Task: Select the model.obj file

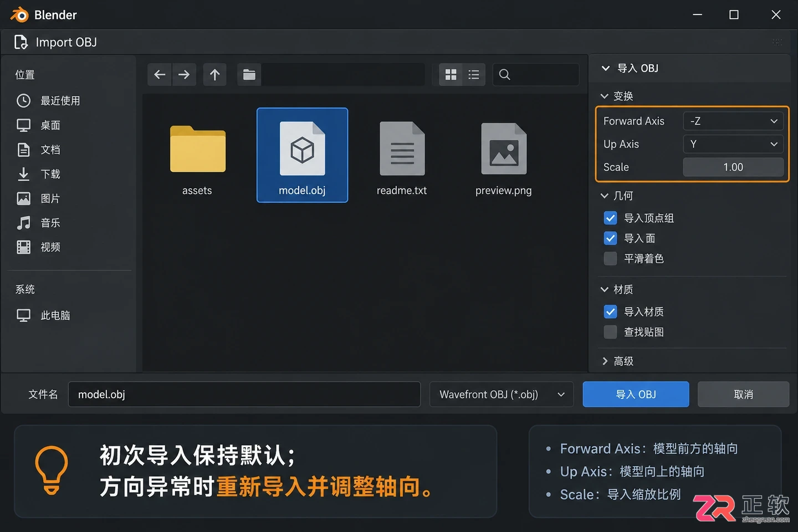Action: [302, 155]
